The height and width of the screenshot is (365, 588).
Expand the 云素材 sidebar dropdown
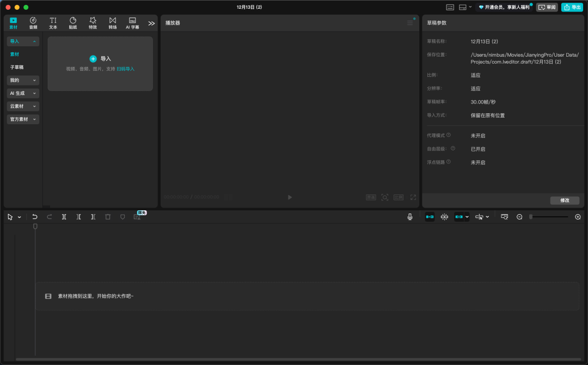(22, 106)
